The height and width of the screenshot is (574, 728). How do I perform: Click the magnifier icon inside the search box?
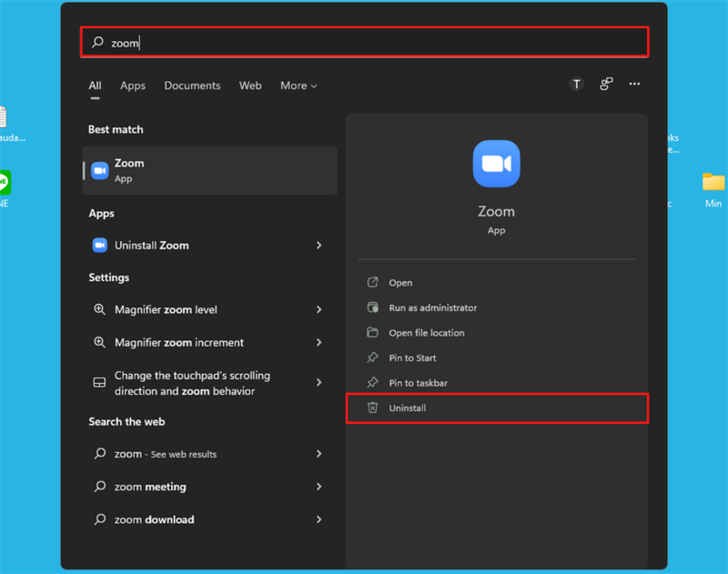[99, 42]
